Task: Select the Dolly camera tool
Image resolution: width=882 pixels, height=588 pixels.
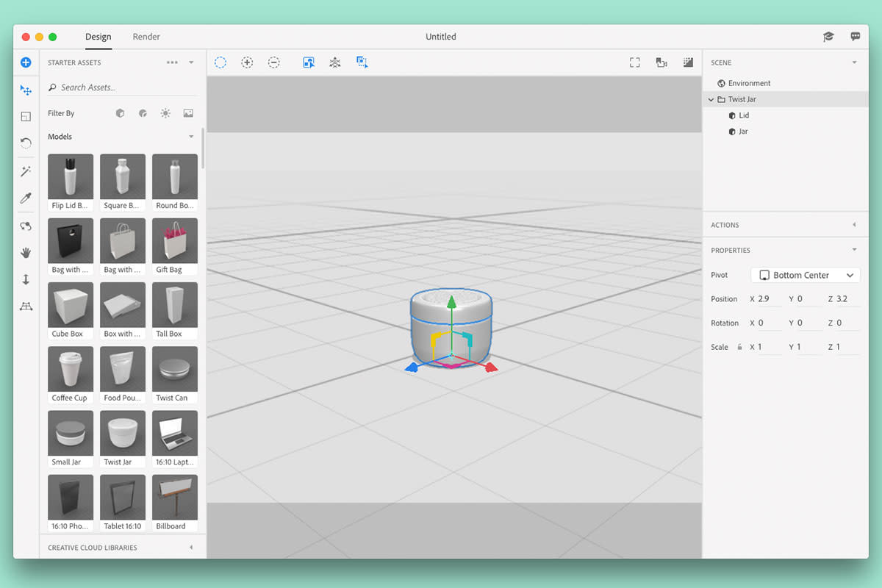Action: tap(26, 279)
